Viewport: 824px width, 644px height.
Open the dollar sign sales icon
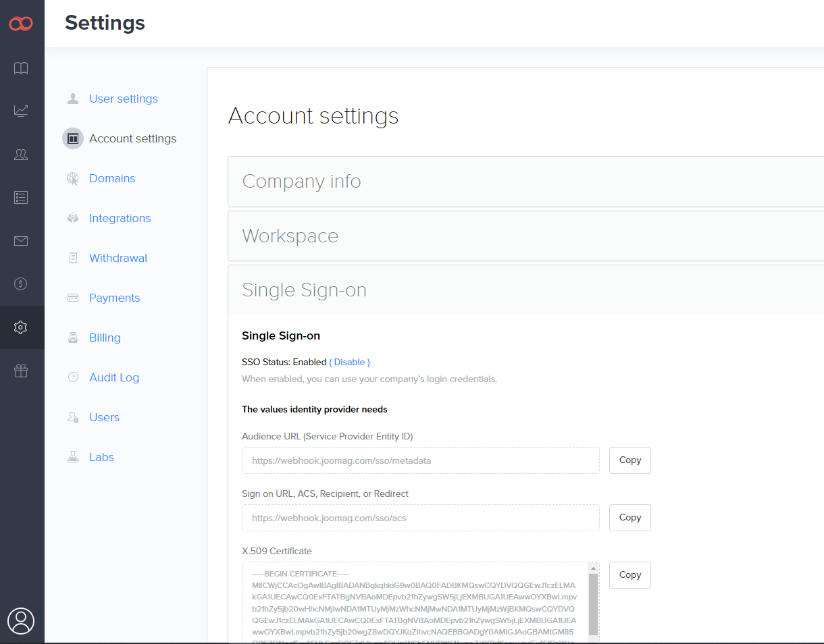pos(21,284)
